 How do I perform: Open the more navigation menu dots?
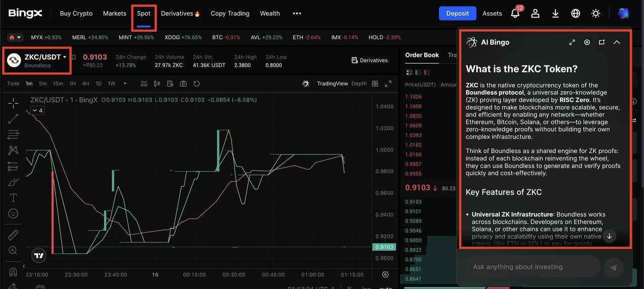[x=297, y=14]
